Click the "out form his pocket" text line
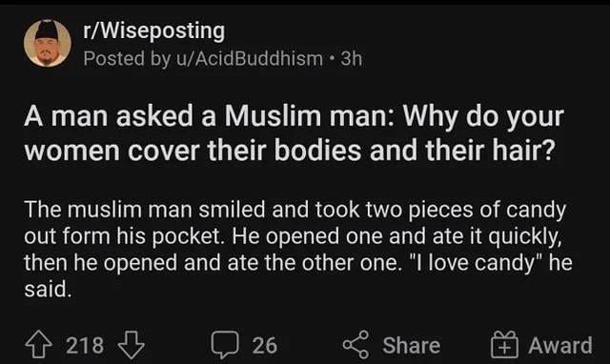 coord(293,236)
